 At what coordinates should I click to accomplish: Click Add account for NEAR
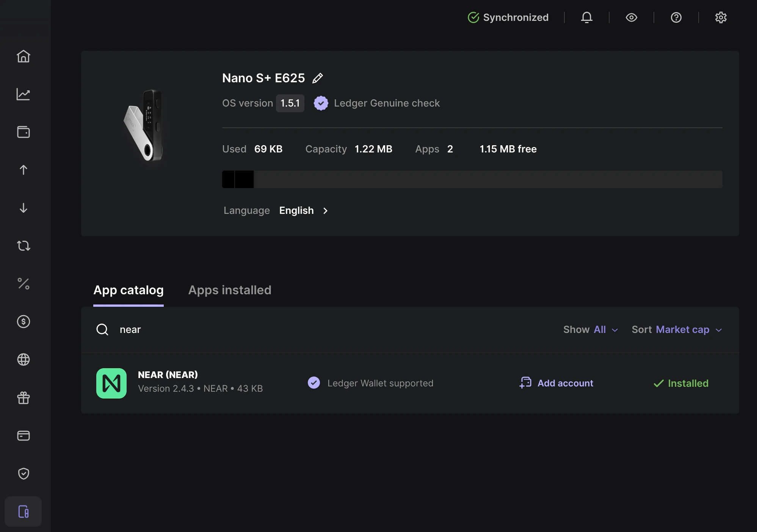point(556,383)
